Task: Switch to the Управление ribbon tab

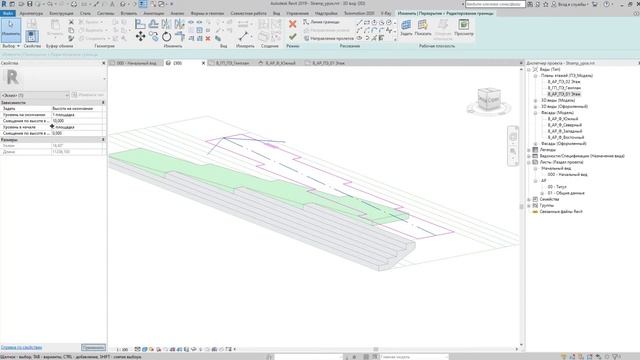Action: [x=297, y=13]
